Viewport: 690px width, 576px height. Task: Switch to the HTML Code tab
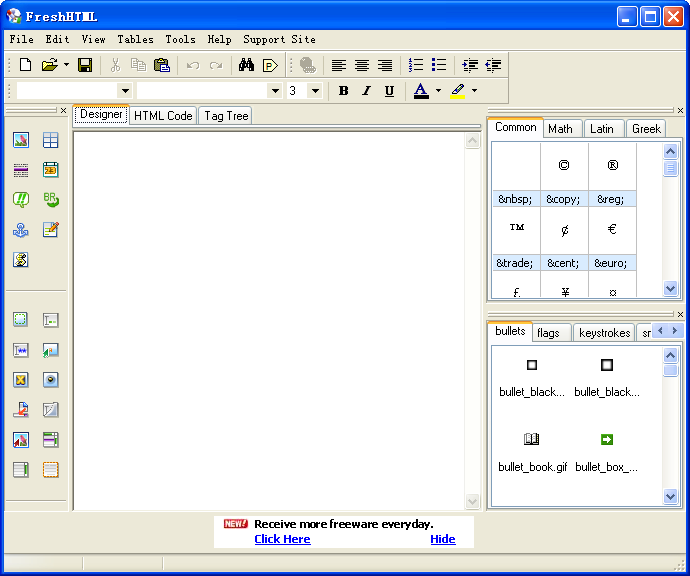pyautogui.click(x=163, y=116)
